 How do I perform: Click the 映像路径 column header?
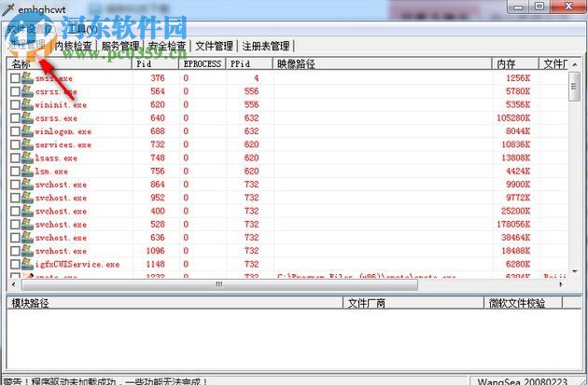pos(382,64)
